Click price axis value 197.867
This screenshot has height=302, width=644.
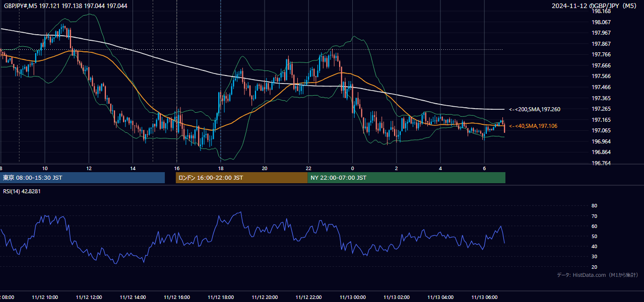pos(601,44)
